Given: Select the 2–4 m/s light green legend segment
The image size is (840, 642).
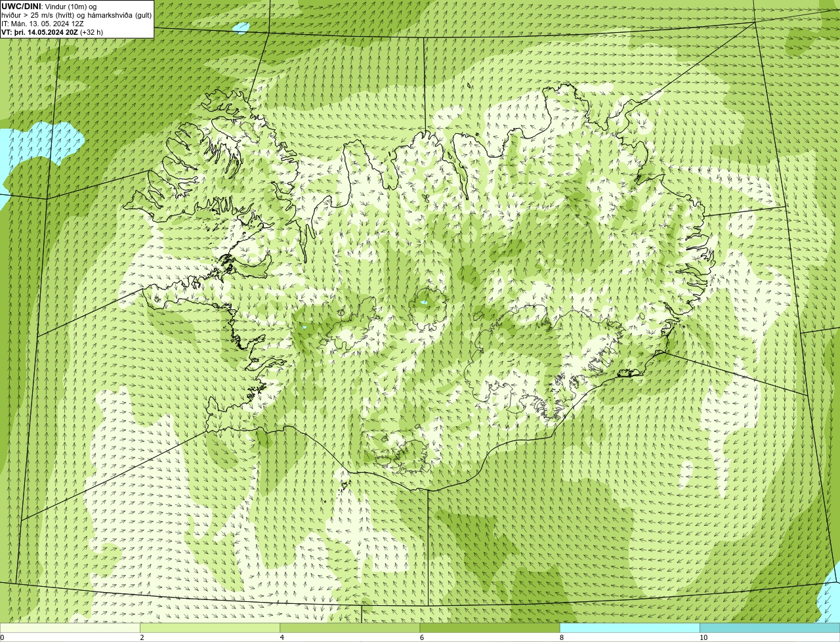Looking at the screenshot, I should click(x=210, y=628).
